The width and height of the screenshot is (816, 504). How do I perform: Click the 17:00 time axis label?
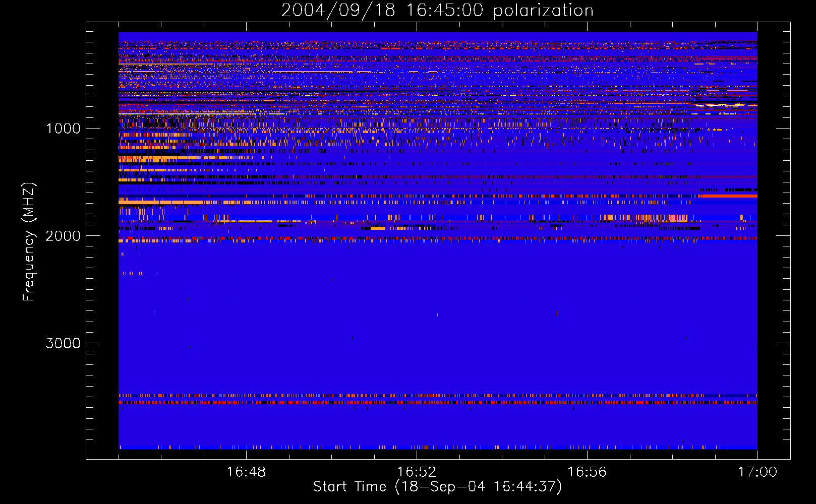(757, 472)
